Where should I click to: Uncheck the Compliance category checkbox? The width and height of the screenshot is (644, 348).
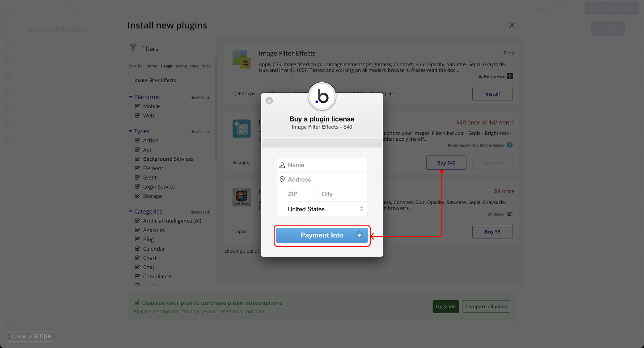pos(138,277)
